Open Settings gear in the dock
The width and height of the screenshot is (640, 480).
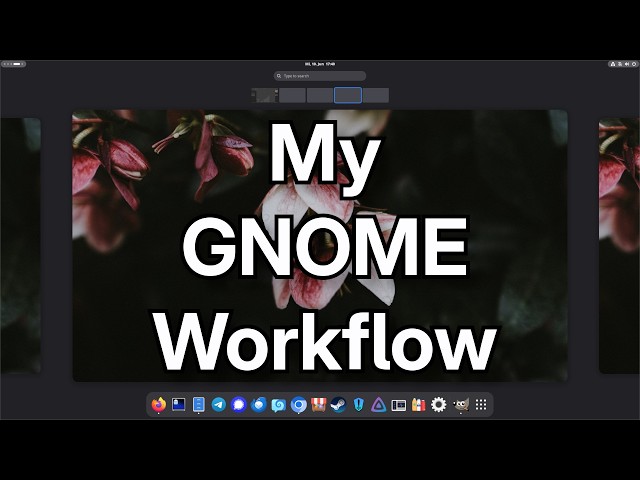(439, 404)
